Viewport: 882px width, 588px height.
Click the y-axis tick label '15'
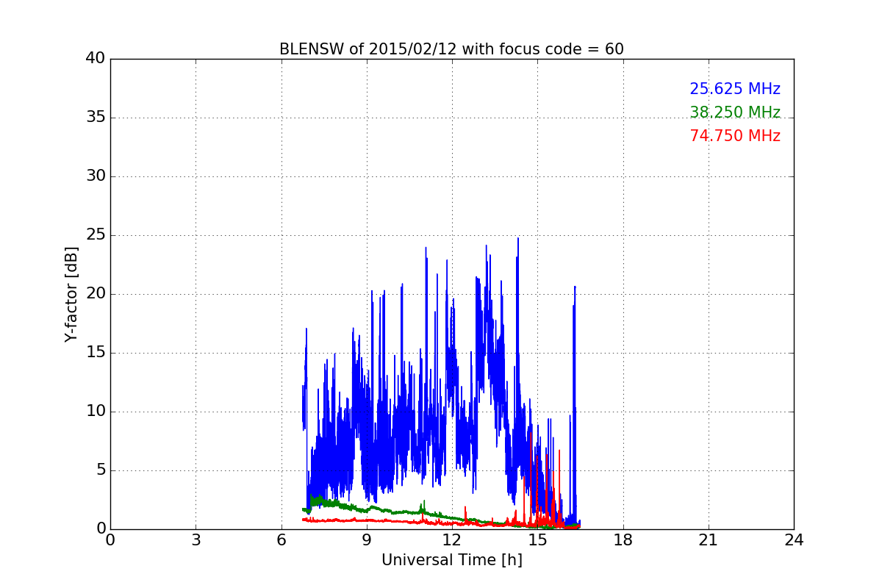click(96, 353)
